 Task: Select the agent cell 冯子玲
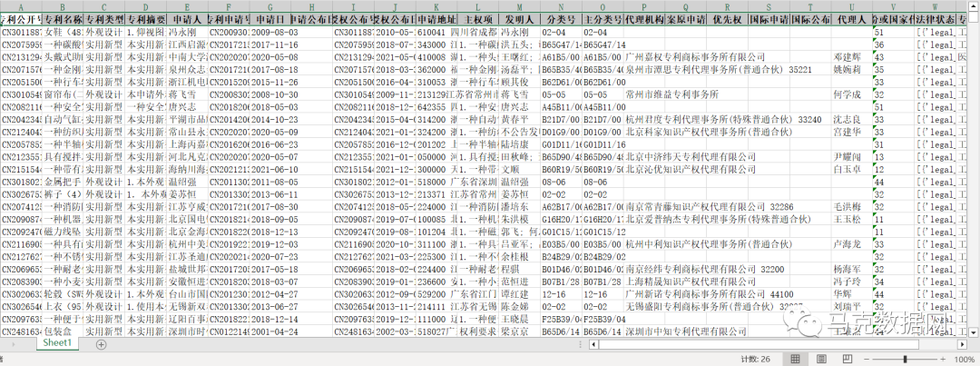point(851,282)
